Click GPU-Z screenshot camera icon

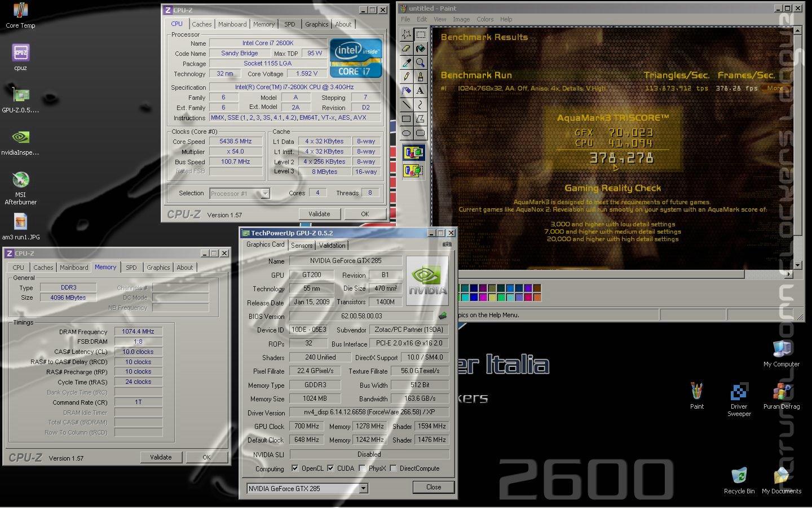click(447, 244)
